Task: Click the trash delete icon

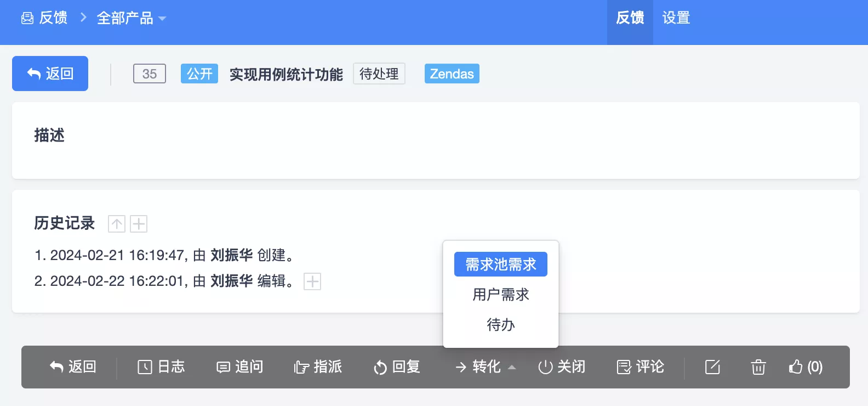Action: [x=758, y=367]
